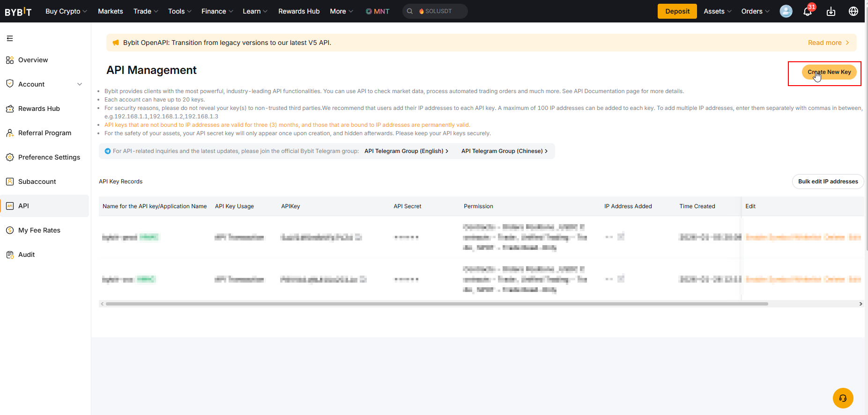The height and width of the screenshot is (415, 868).
Task: Open Rewards Hub in top navigation
Action: click(299, 11)
